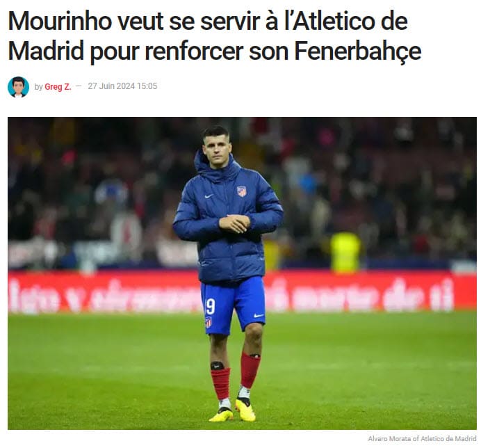This screenshot has height=448, width=490.
Task: Click the player's red socks
Action: (x=235, y=376)
